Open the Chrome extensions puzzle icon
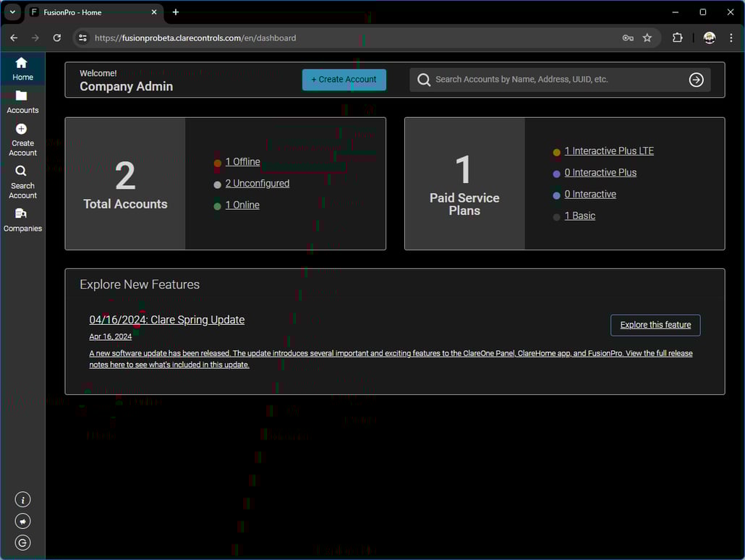Viewport: 745px width, 560px height. [678, 38]
